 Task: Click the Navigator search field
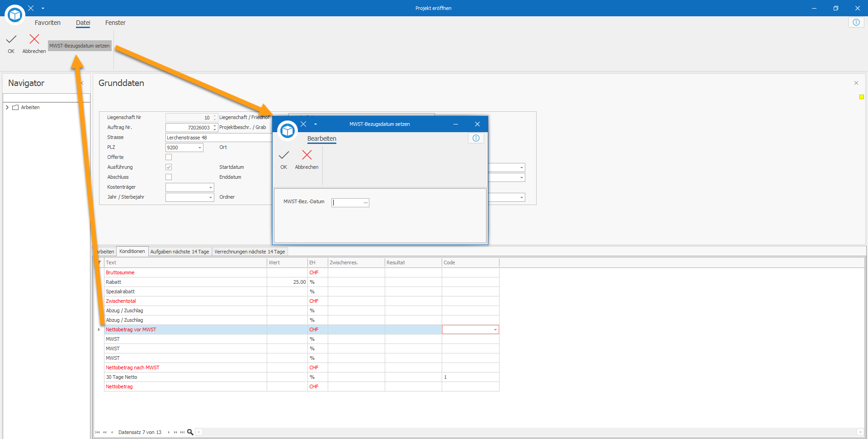(47, 98)
